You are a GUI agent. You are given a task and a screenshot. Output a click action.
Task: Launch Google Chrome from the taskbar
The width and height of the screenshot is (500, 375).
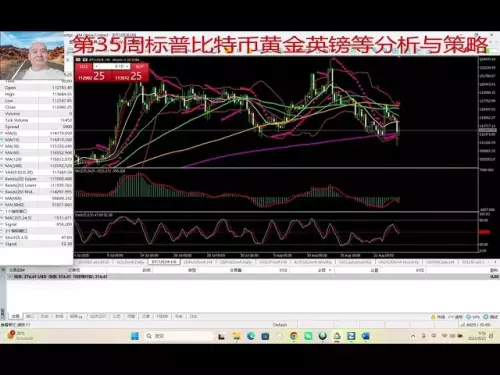[294, 336]
